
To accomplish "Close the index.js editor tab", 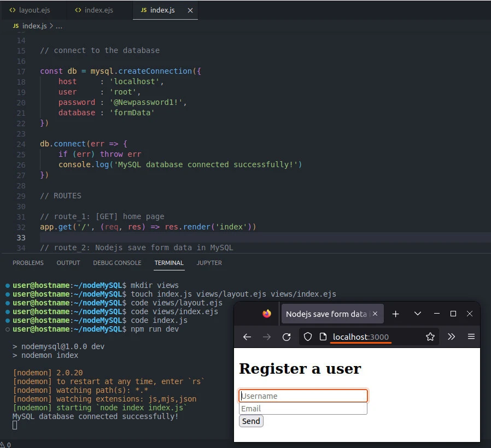I will click(x=190, y=10).
